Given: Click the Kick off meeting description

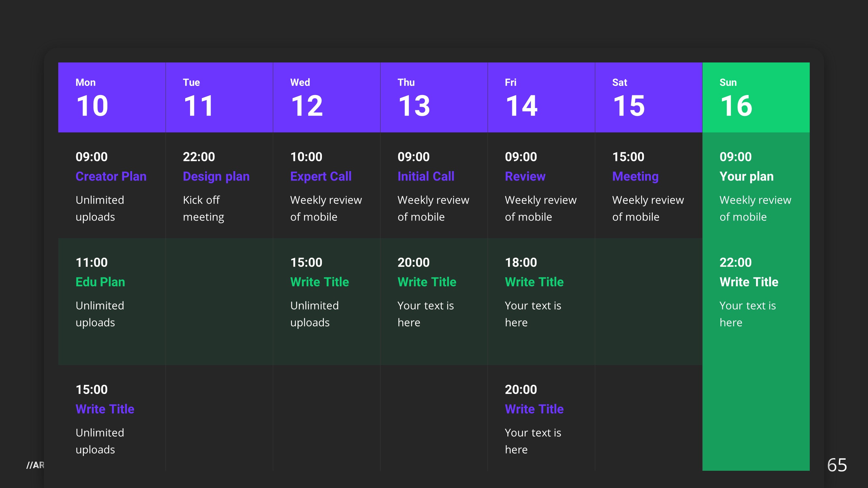Looking at the screenshot, I should point(203,209).
